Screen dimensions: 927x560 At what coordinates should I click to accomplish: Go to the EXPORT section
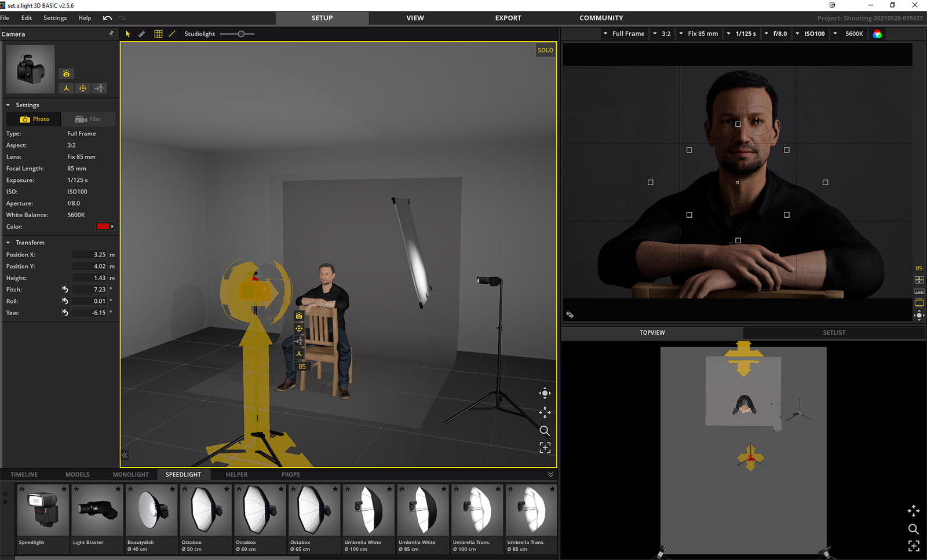click(508, 18)
